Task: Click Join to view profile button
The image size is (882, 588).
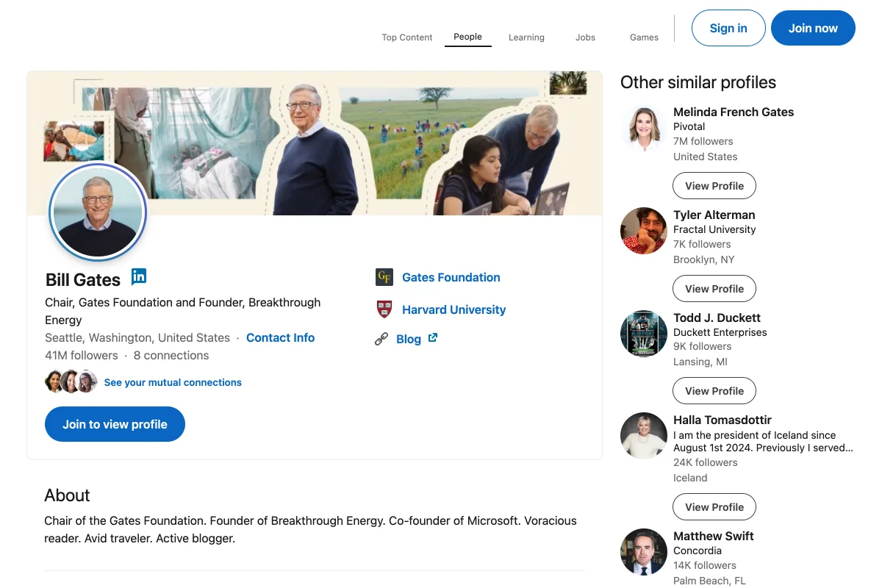Action: click(x=115, y=424)
